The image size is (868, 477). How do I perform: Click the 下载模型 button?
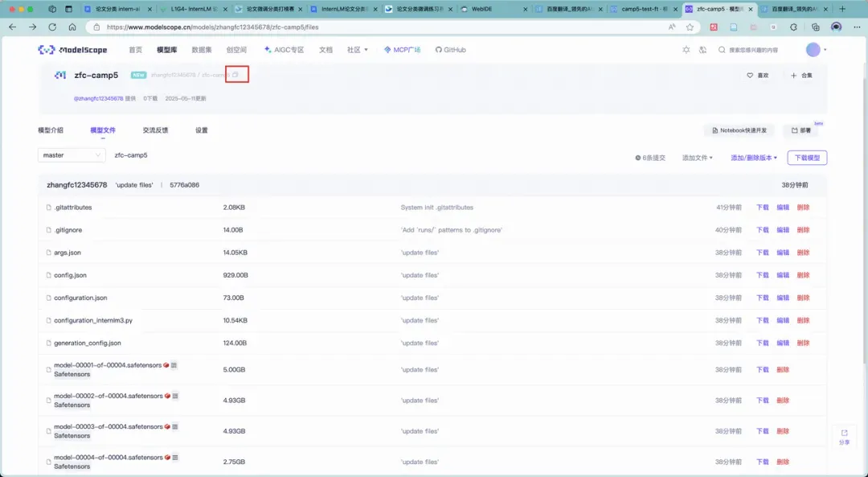(x=807, y=158)
